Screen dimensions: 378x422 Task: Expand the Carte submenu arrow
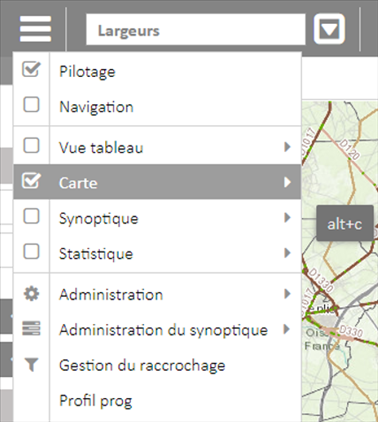click(287, 182)
